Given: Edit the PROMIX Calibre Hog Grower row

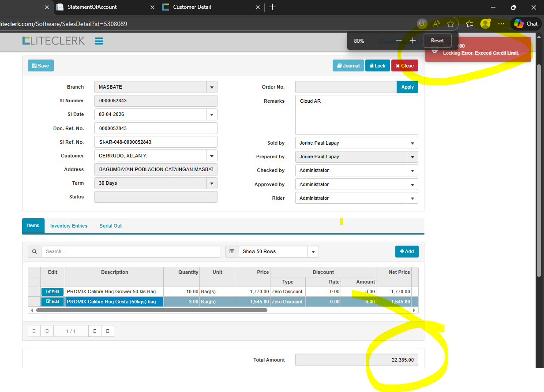Looking at the screenshot, I should tap(53, 292).
